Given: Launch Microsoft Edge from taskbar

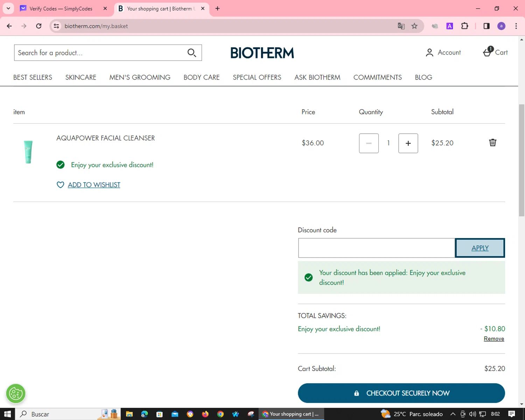Looking at the screenshot, I should 144,414.
